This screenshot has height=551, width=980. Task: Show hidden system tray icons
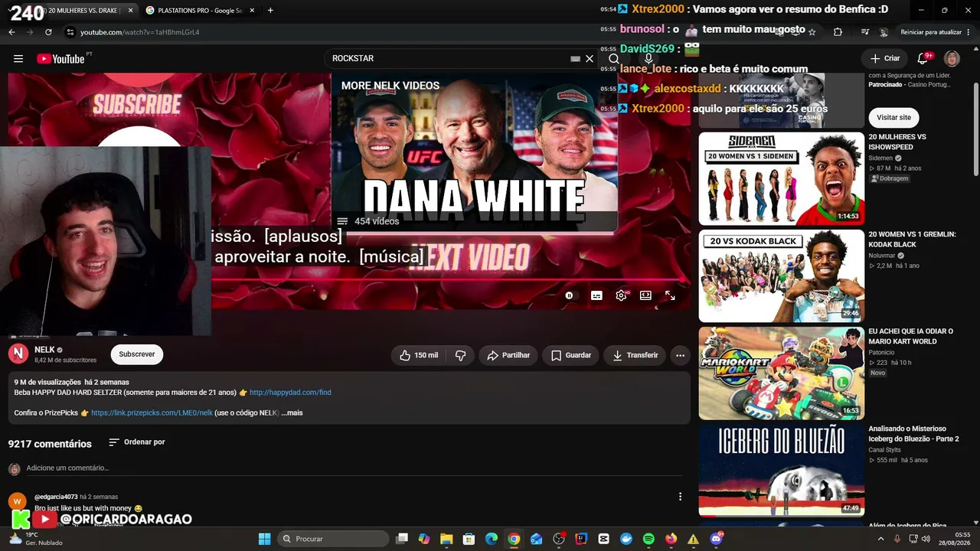click(x=880, y=539)
